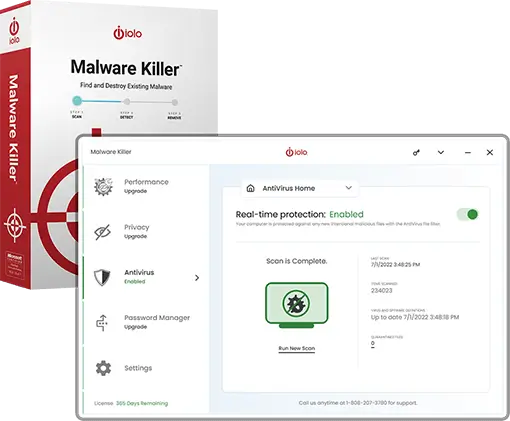Click the scan complete monitor bug graphic
The image size is (510, 421).
(297, 305)
